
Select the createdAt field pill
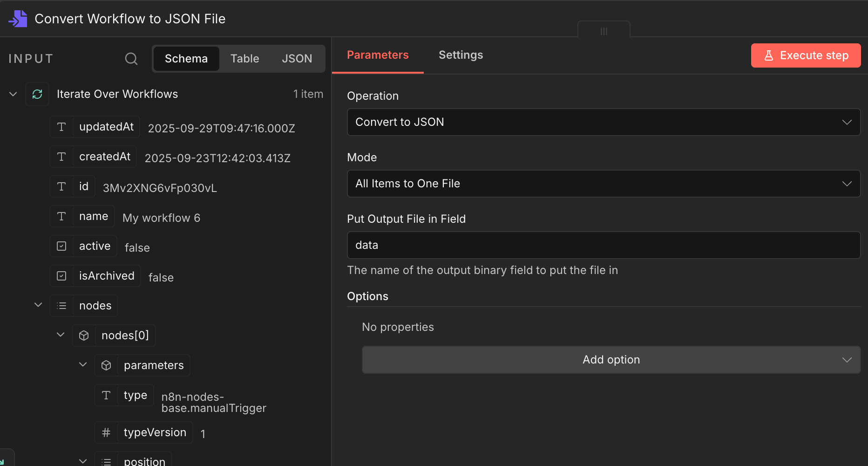tap(93, 157)
